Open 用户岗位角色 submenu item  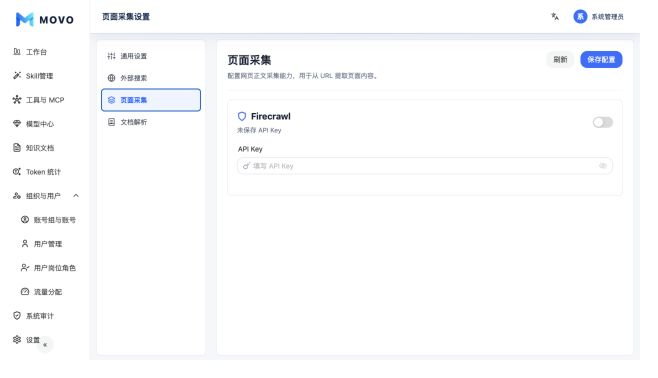48,268
